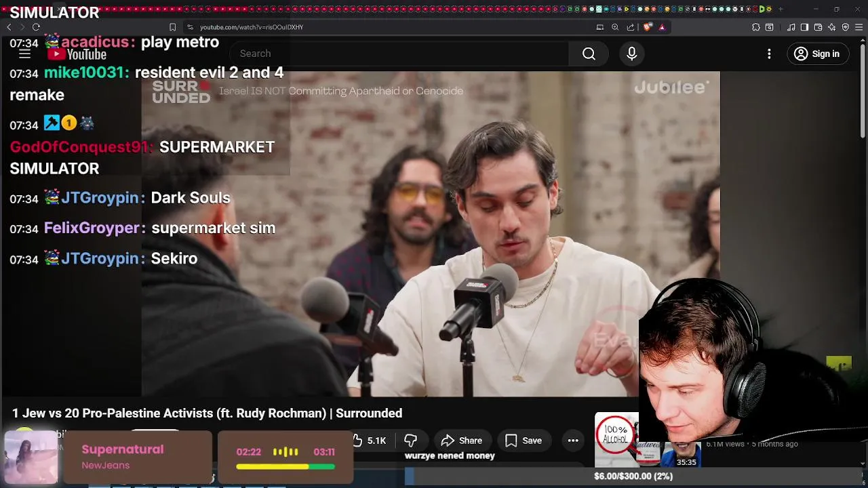
Task: Go back using the browser back arrow
Action: coord(9,27)
